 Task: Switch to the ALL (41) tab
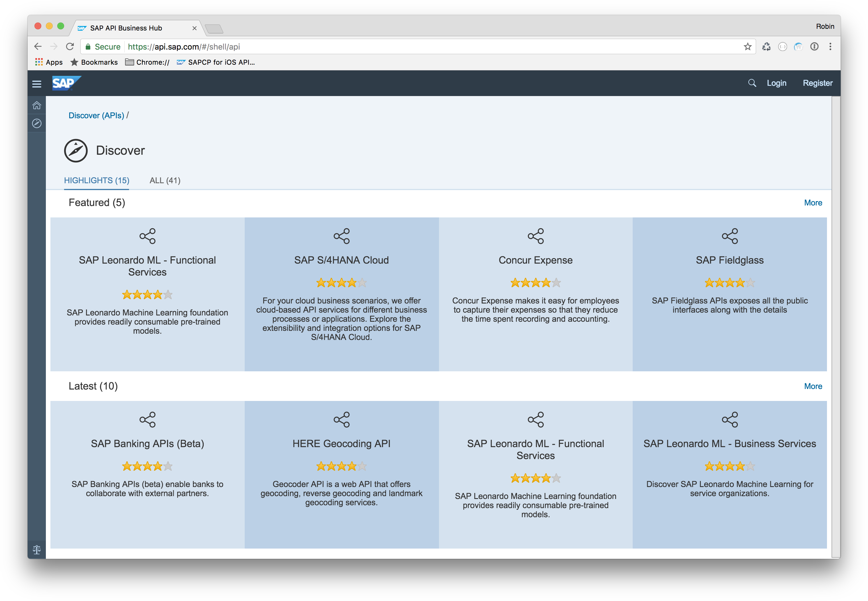(x=165, y=180)
